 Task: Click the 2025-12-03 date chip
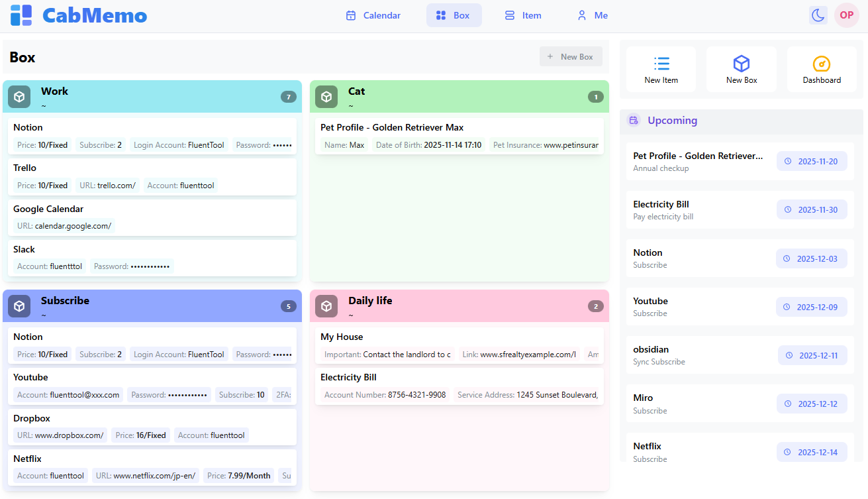(x=811, y=258)
